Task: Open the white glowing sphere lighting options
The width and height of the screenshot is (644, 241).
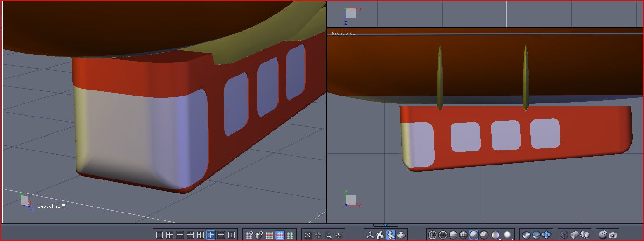Action: coord(507,235)
